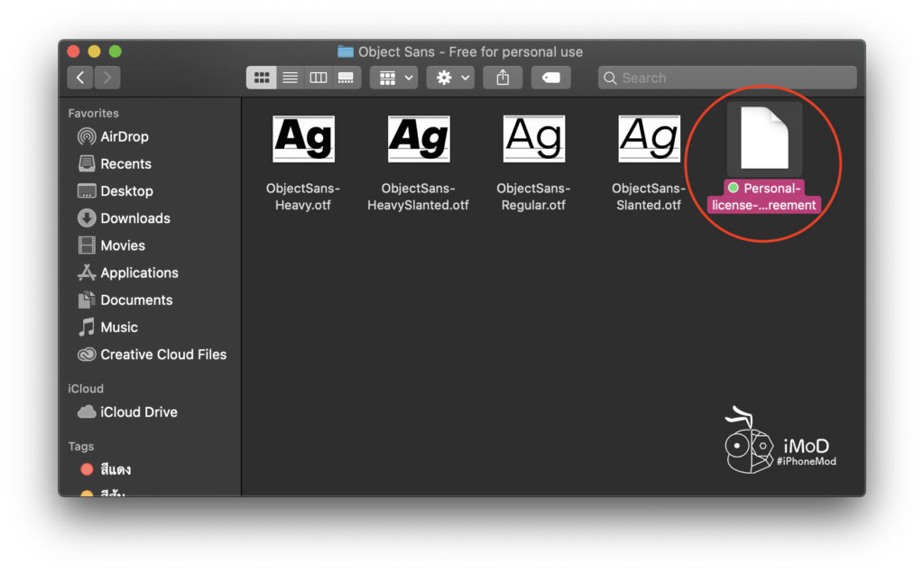Select the ObjectSans-Heavy.otf font file

pos(303,139)
